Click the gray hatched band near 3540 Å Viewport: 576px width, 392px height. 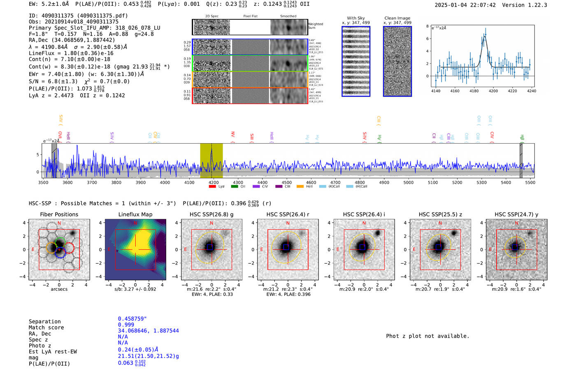tap(54, 161)
